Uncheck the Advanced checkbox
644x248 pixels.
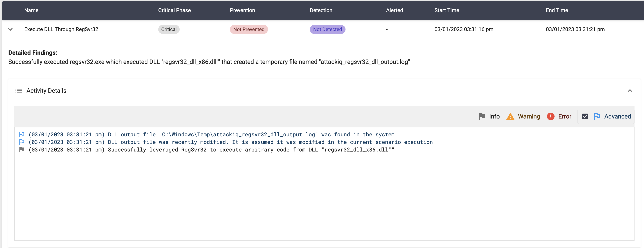[585, 116]
